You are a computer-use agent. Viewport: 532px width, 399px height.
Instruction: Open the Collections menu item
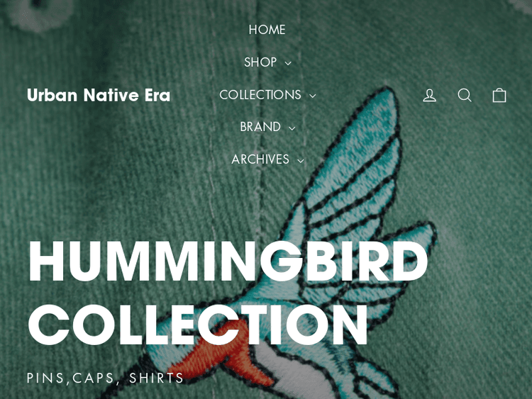click(x=260, y=94)
